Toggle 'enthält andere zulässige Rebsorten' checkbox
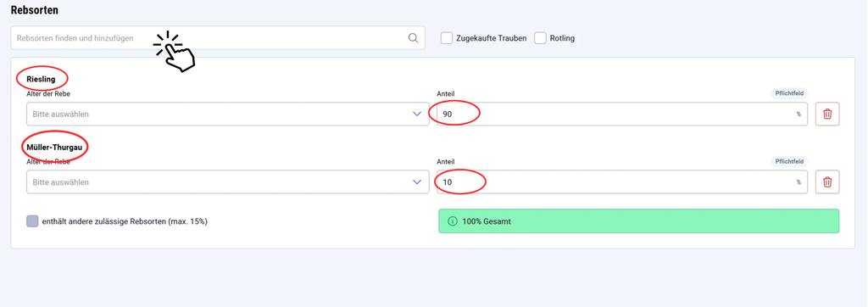The height and width of the screenshot is (307, 868). coord(32,221)
